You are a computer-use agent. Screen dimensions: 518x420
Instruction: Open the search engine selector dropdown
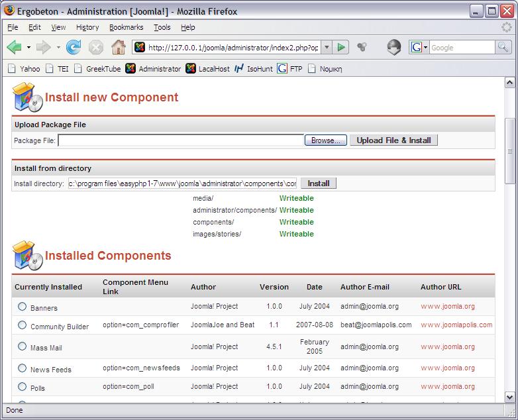(425, 48)
